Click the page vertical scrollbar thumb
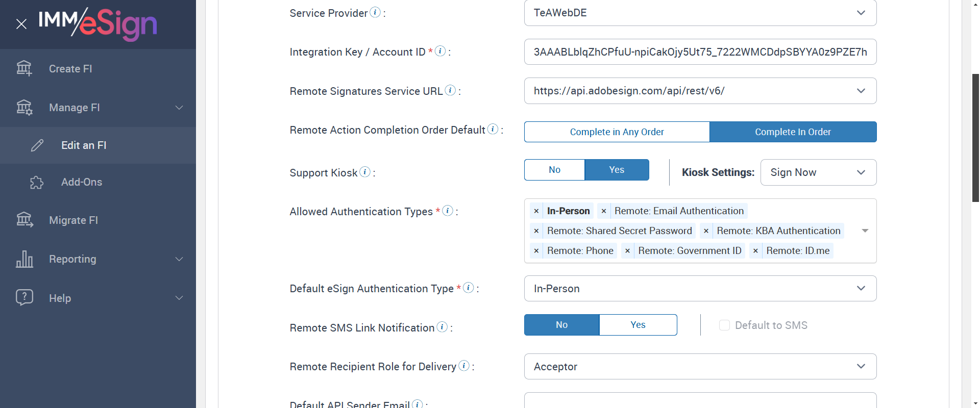 (975, 138)
